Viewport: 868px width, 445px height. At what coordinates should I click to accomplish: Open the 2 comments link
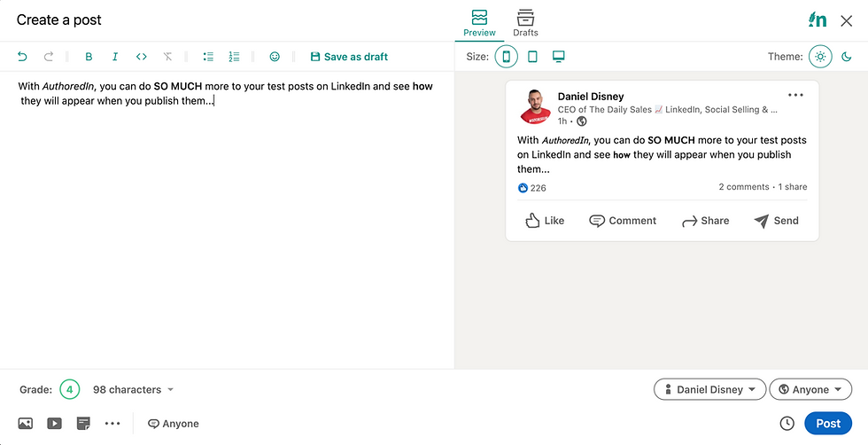[743, 187]
